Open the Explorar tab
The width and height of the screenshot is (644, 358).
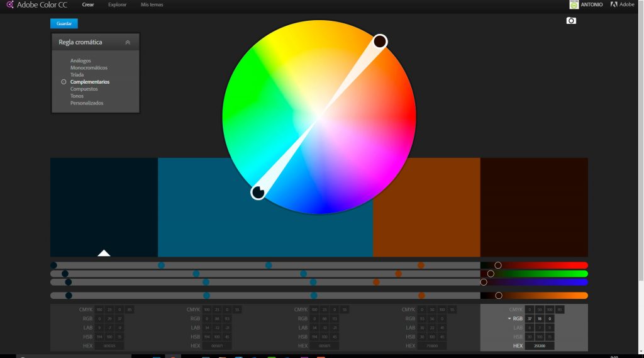117,4
